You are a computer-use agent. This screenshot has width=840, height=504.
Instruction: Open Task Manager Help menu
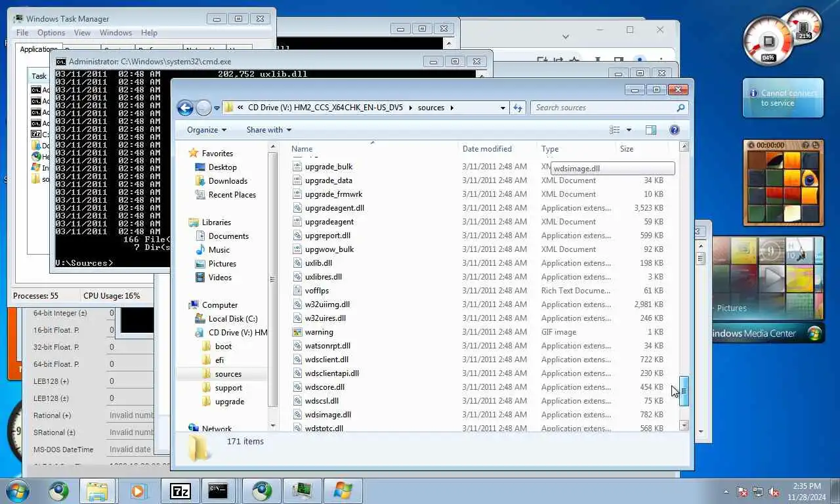tap(149, 33)
